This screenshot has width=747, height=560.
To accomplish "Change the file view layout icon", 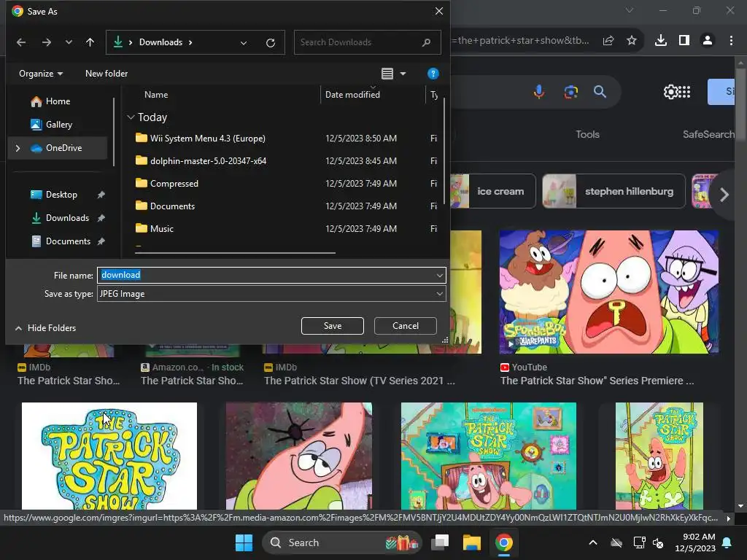I will 387,74.
